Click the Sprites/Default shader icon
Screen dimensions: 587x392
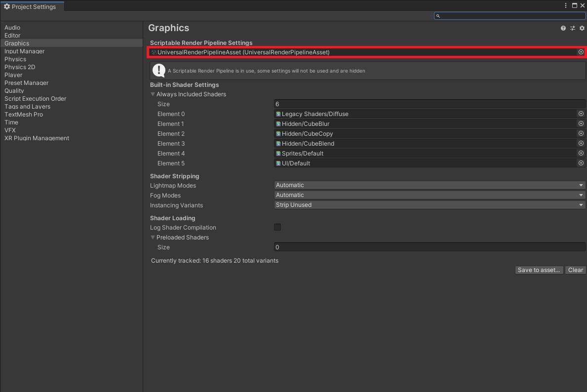pos(278,154)
